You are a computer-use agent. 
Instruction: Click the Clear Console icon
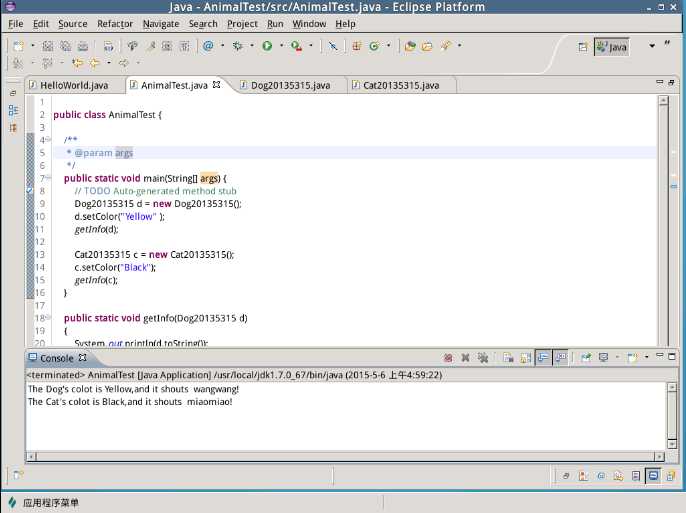click(x=508, y=358)
